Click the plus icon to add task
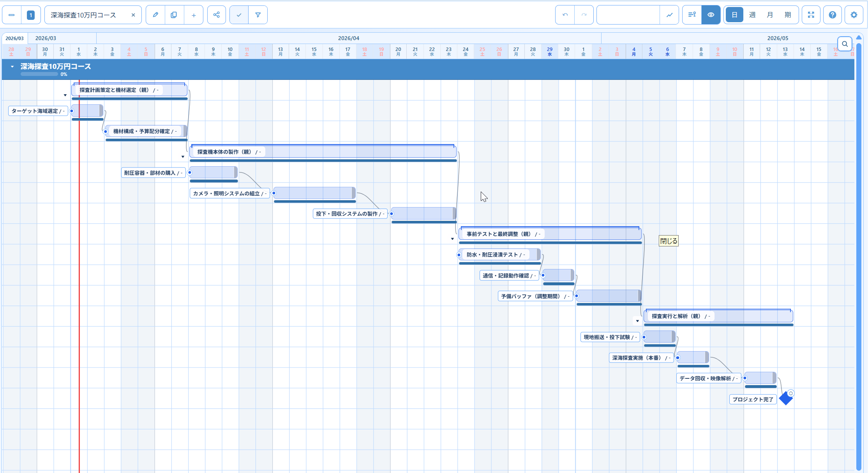 tap(194, 15)
